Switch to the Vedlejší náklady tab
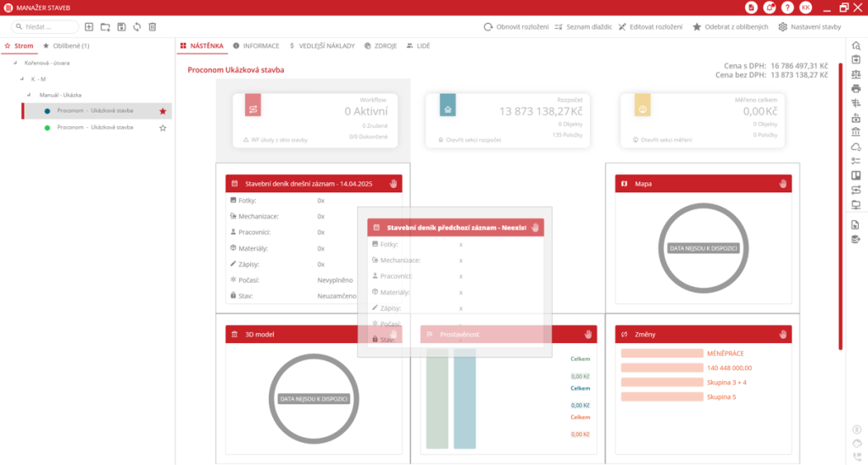The width and height of the screenshot is (868, 465). pyautogui.click(x=321, y=45)
